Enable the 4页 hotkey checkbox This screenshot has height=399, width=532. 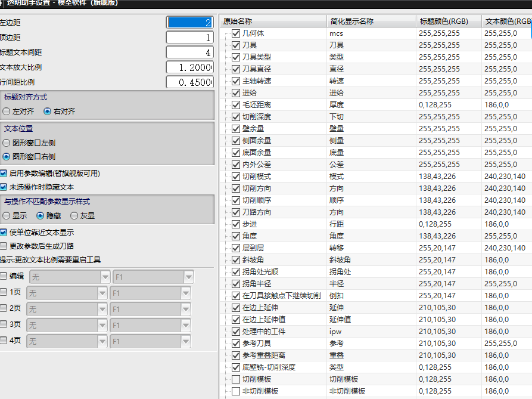point(4,340)
